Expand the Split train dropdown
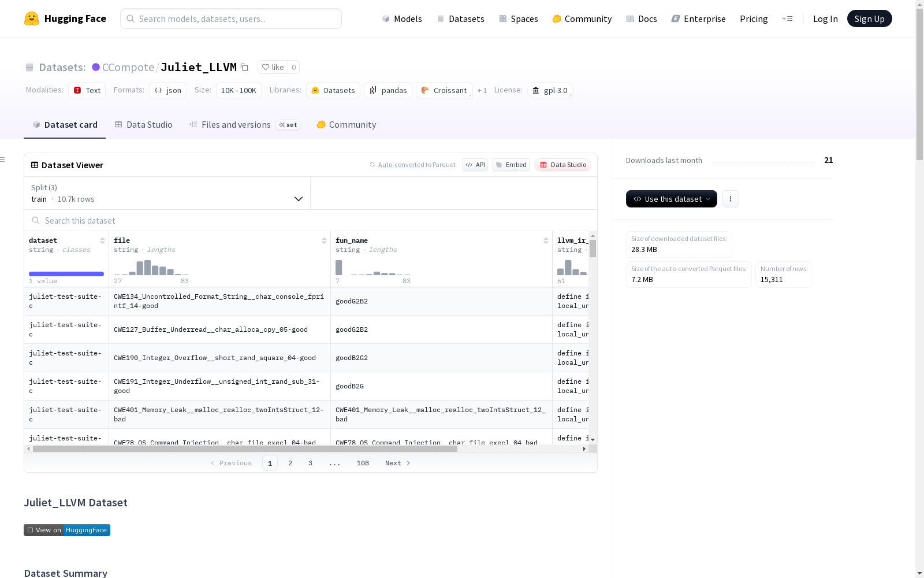924x578 pixels. 167,193
